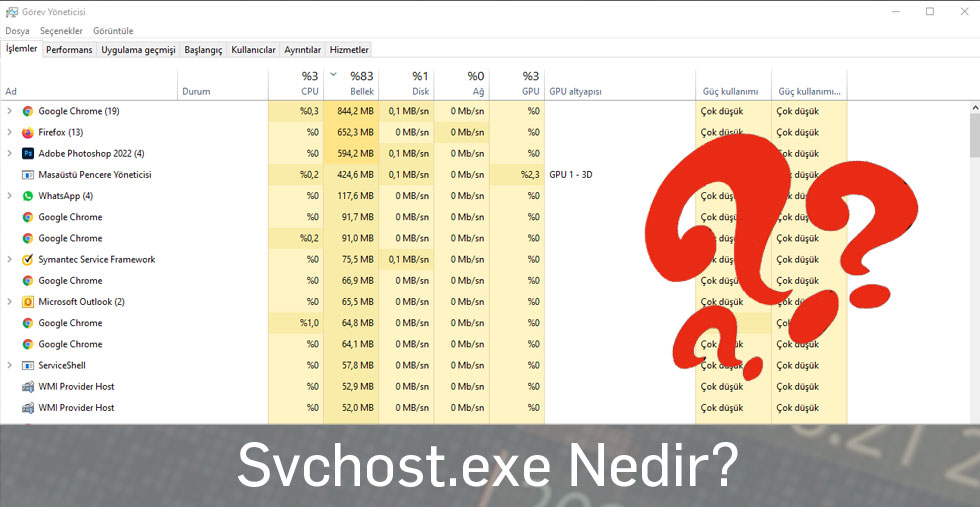Click icon of WMI Provider Host 52,0 MB
The width and height of the screenshot is (980, 507).
pyautogui.click(x=28, y=408)
